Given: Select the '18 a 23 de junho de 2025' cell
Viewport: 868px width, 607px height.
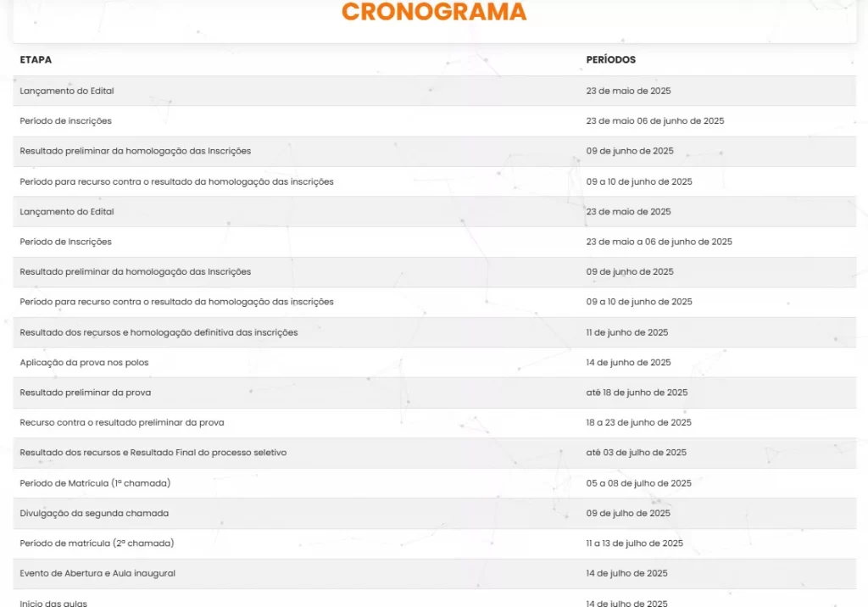Looking at the screenshot, I should (x=638, y=422).
